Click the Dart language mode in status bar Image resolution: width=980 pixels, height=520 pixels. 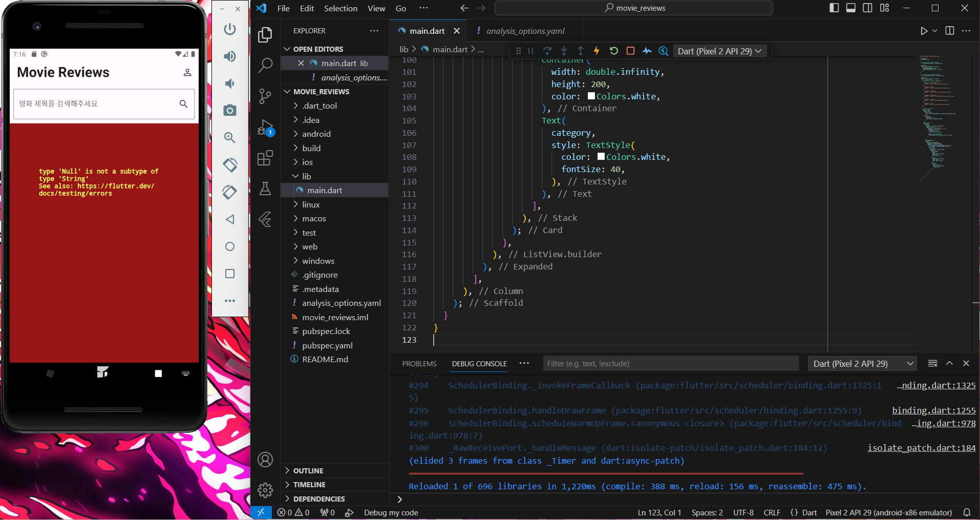(x=809, y=513)
